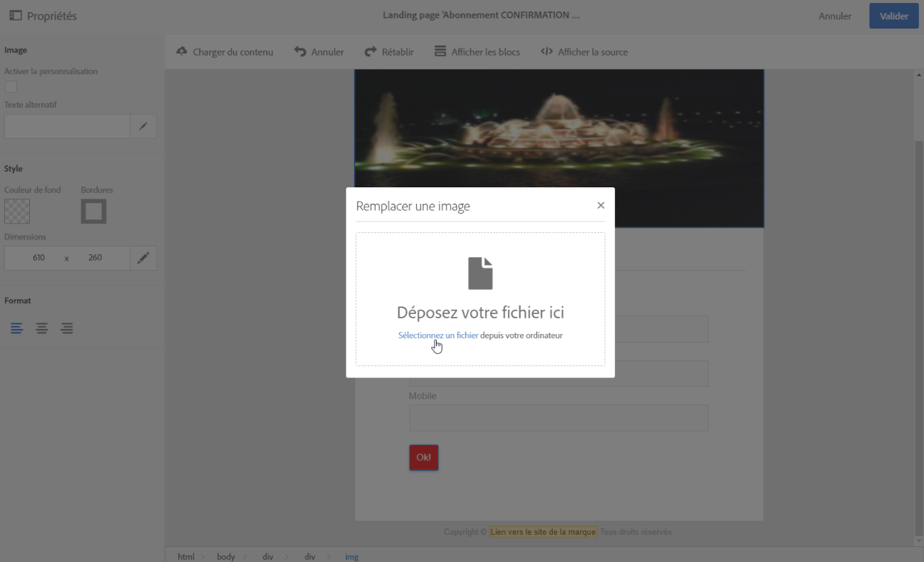Click the red Ok! button

coord(424,457)
